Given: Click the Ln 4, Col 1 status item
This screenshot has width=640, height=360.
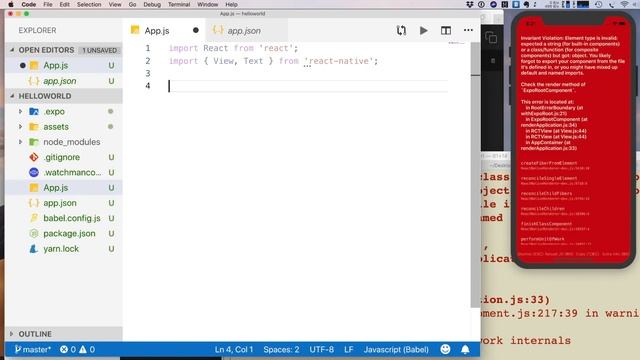Looking at the screenshot, I should coord(234,349).
